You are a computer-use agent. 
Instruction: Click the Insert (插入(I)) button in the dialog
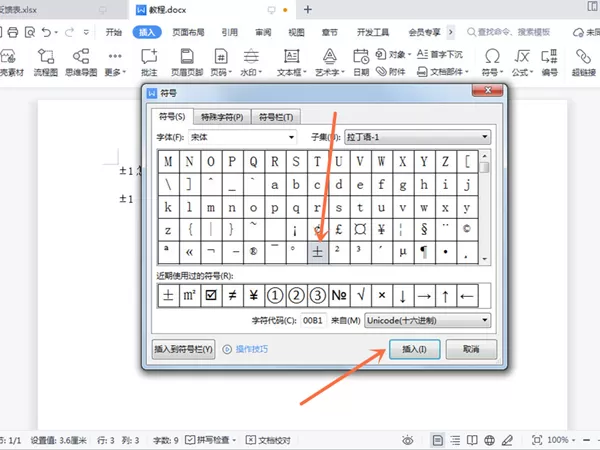pyautogui.click(x=414, y=349)
